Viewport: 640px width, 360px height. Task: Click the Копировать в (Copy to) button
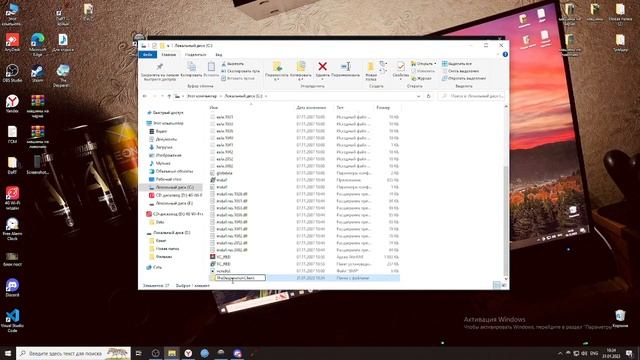tap(300, 71)
